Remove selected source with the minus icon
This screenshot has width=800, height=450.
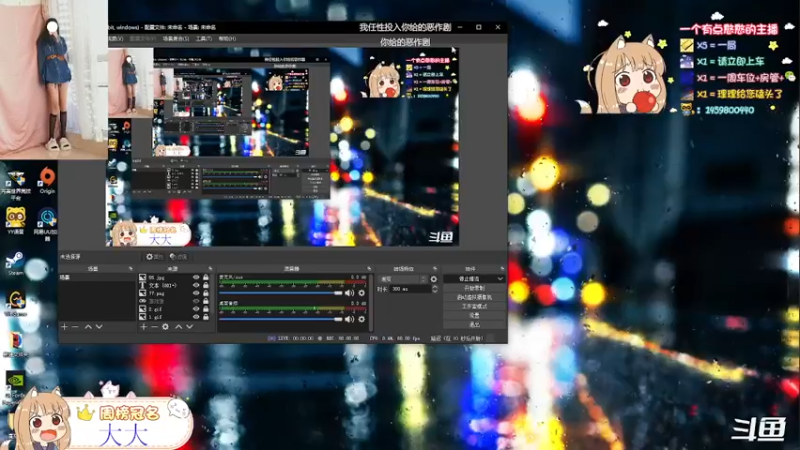click(x=154, y=327)
